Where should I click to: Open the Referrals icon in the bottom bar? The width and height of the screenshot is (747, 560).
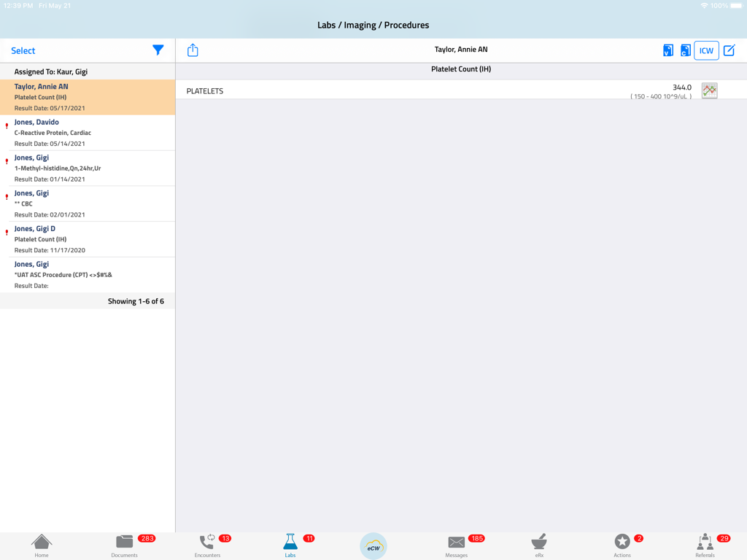tap(704, 545)
